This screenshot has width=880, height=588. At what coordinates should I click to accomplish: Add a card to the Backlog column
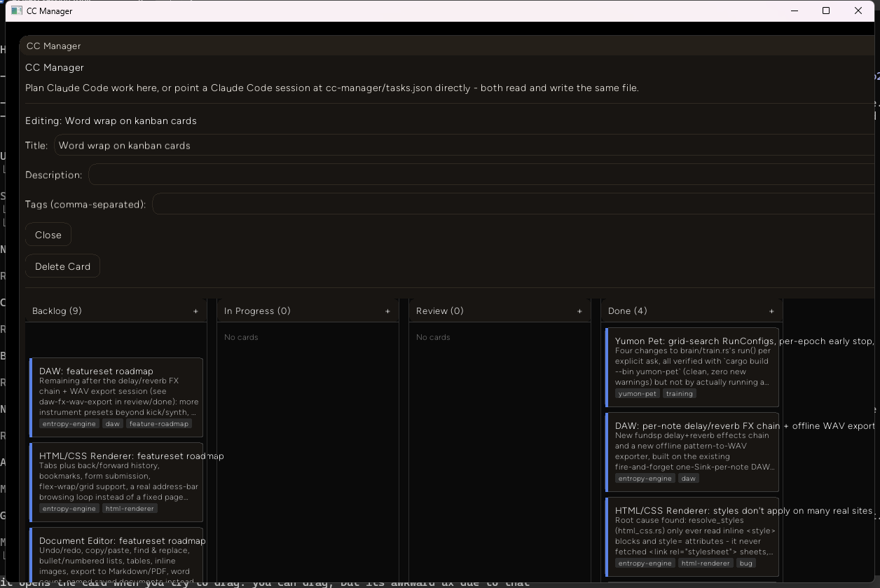tap(195, 311)
